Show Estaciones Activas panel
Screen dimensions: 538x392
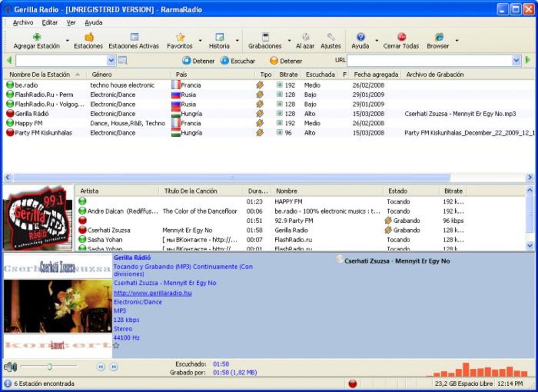coord(134,37)
